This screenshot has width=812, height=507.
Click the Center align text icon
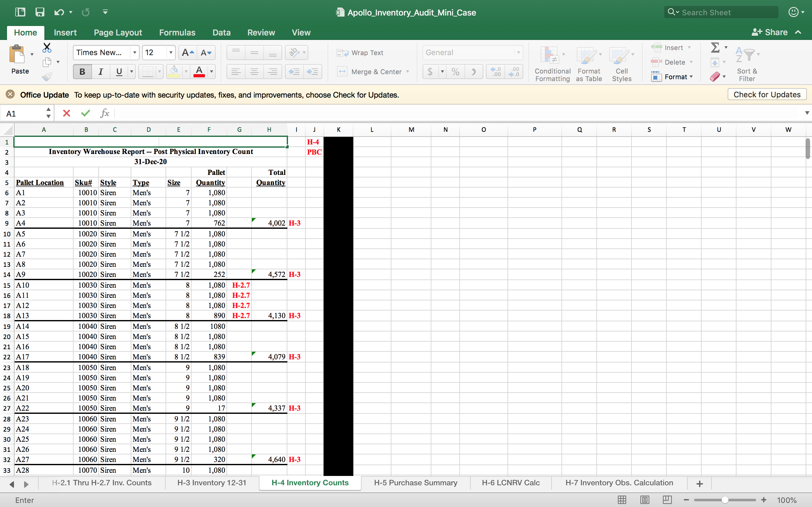[254, 72]
